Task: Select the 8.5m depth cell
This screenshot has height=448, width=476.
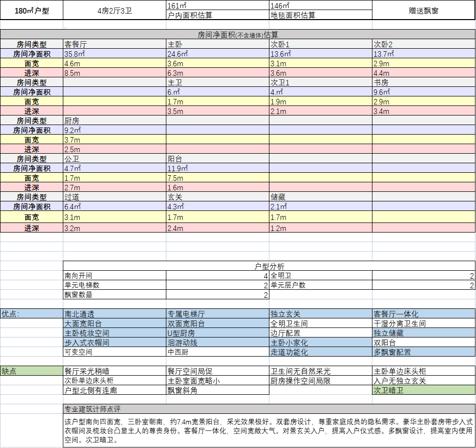Action: tap(115, 73)
